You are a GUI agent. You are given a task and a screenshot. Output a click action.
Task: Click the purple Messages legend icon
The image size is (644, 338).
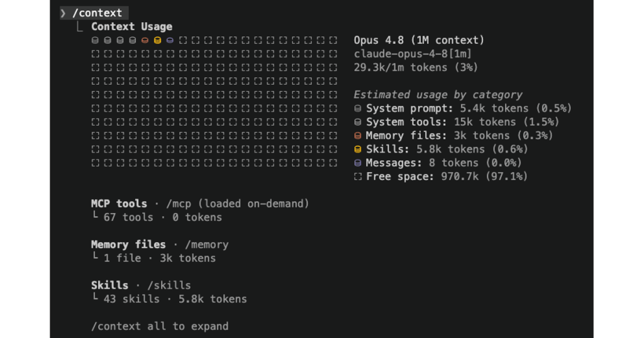[358, 163]
